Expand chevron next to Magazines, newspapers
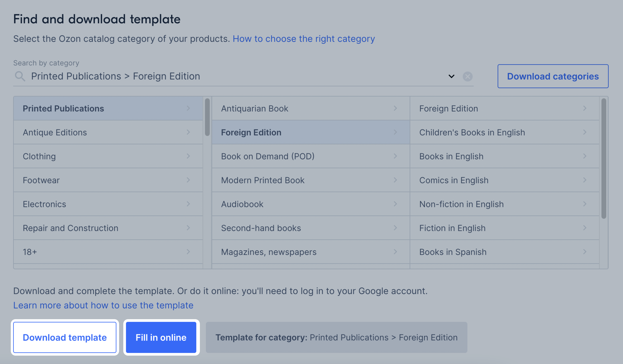Screen dimensions: 623x364 (x=395, y=252)
